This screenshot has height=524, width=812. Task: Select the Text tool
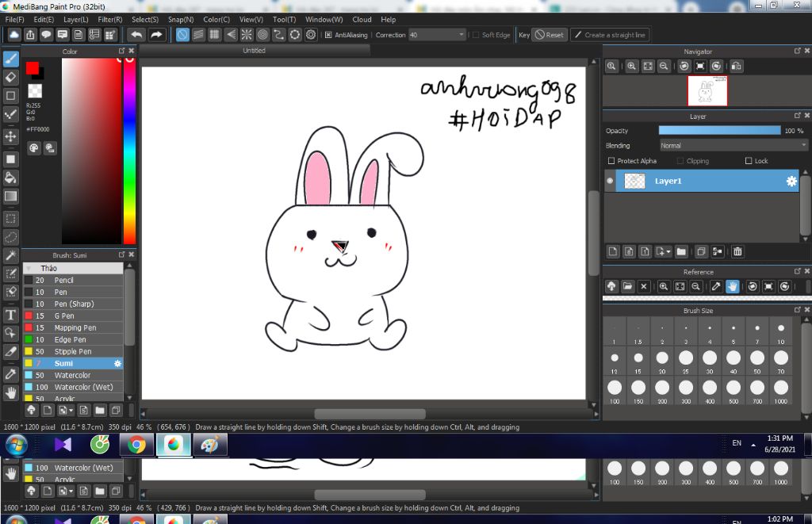pyautogui.click(x=11, y=315)
